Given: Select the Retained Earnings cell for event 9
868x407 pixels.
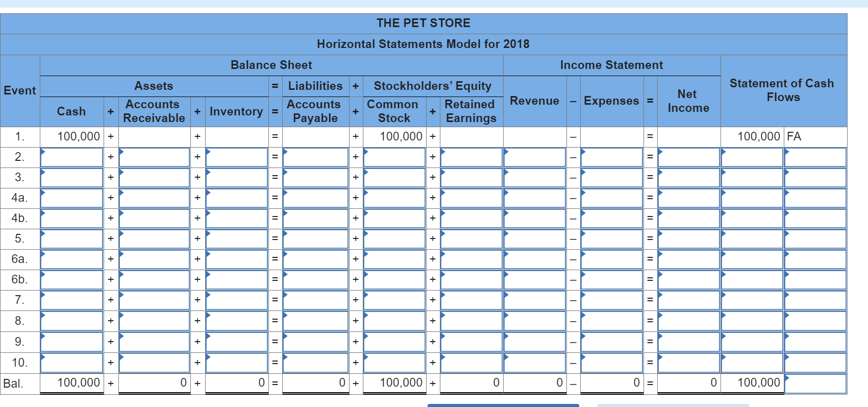Looking at the screenshot, I should point(472,342).
